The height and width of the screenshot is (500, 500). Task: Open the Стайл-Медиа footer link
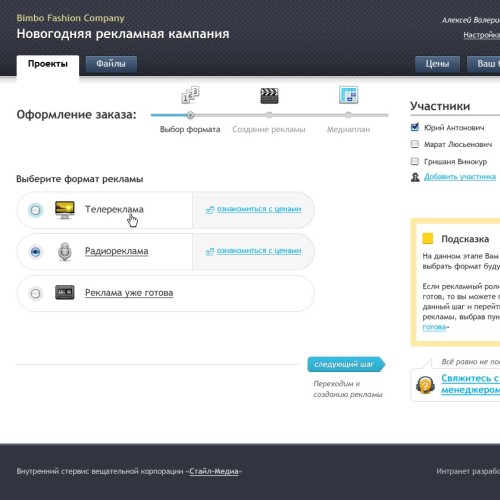click(214, 471)
